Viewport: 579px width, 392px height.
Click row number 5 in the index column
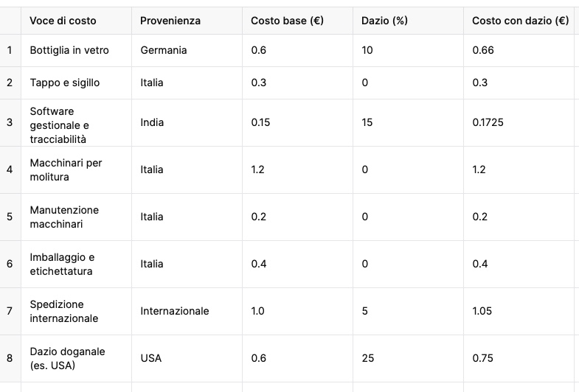(x=10, y=217)
